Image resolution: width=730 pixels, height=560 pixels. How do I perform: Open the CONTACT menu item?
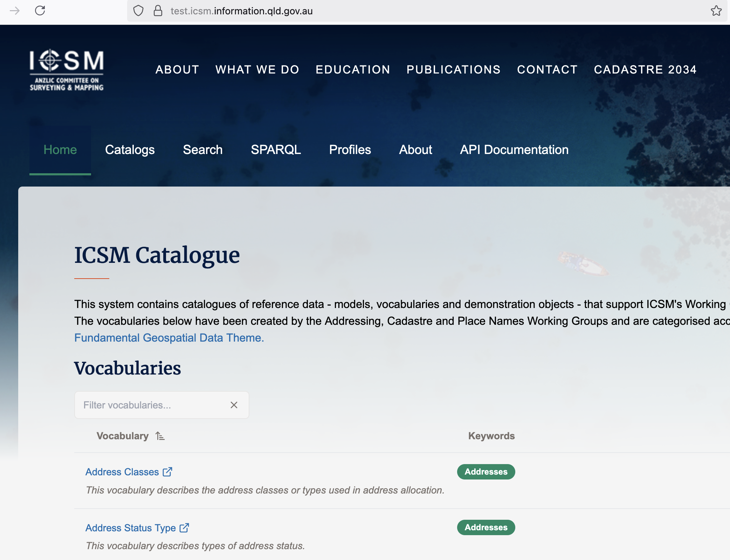pyautogui.click(x=547, y=70)
